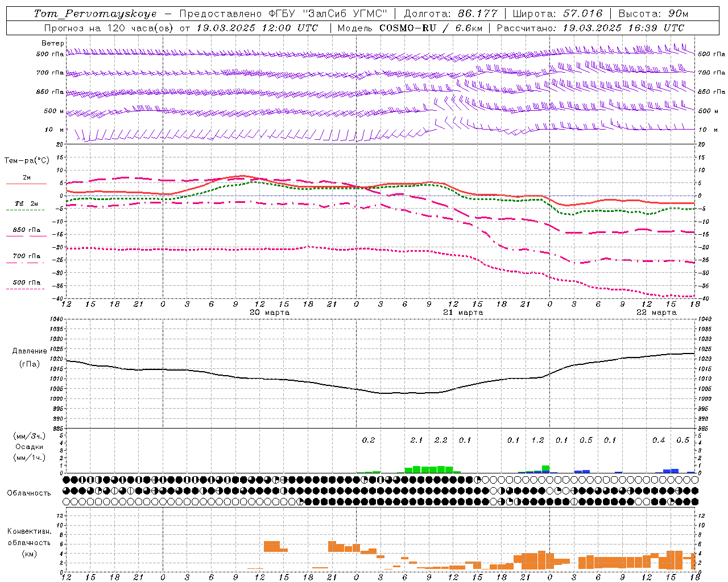Select the (км) unit label under convective cloudiness

click(30, 554)
